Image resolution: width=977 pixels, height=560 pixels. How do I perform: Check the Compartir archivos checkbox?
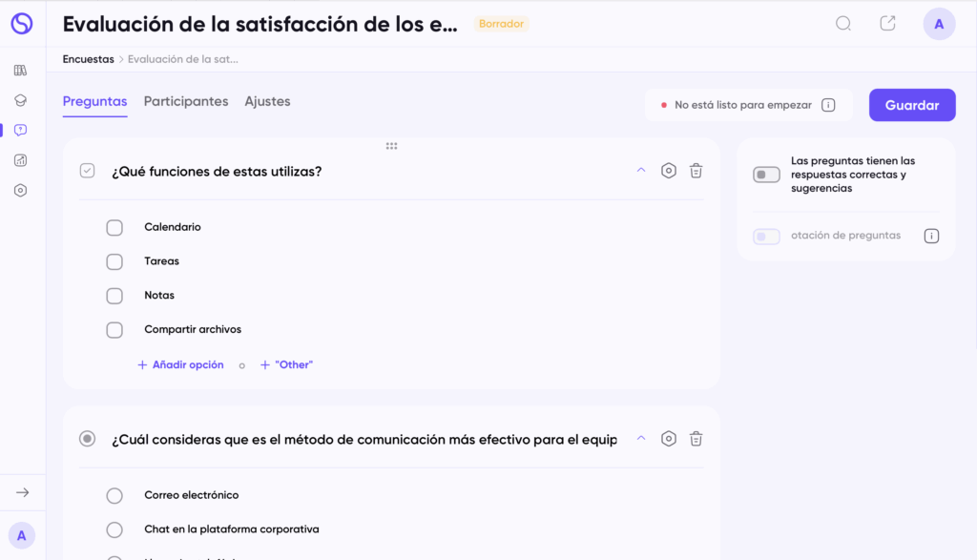coord(114,330)
